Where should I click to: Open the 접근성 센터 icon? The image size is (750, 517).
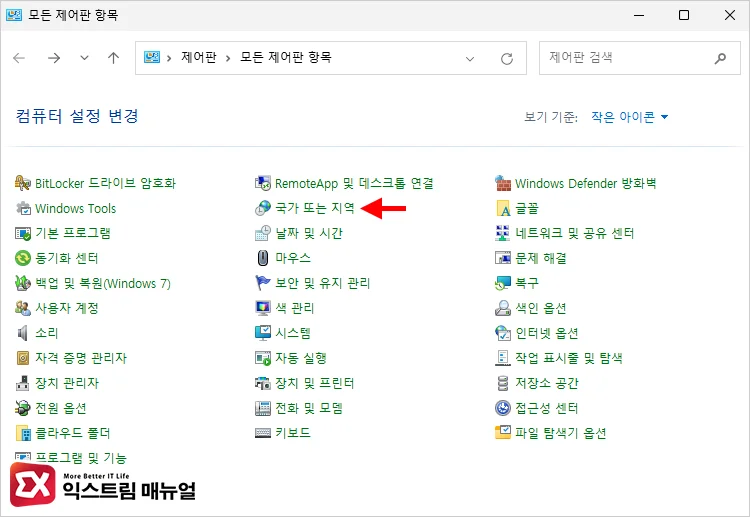[x=503, y=408]
